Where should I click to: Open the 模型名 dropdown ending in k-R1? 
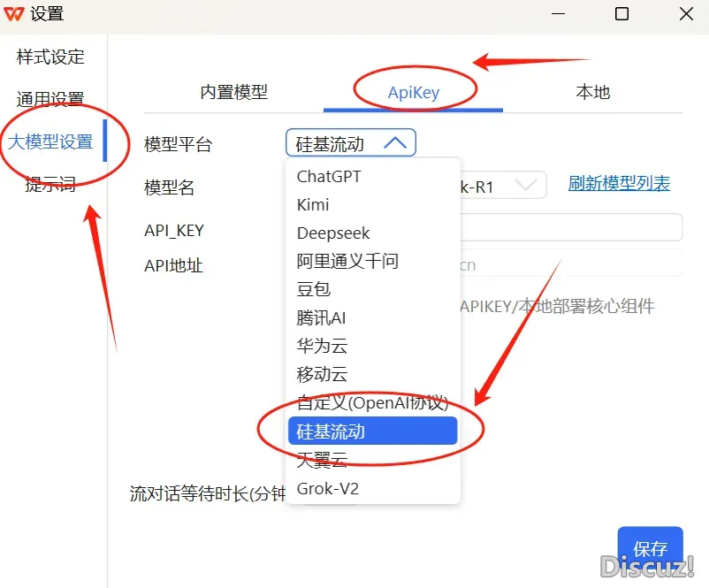tap(503, 186)
